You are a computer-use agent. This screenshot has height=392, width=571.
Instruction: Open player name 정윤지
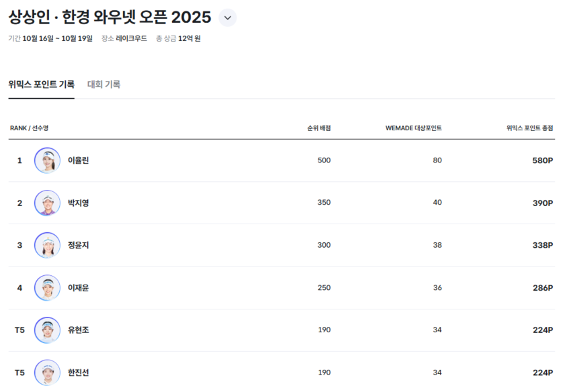(78, 245)
